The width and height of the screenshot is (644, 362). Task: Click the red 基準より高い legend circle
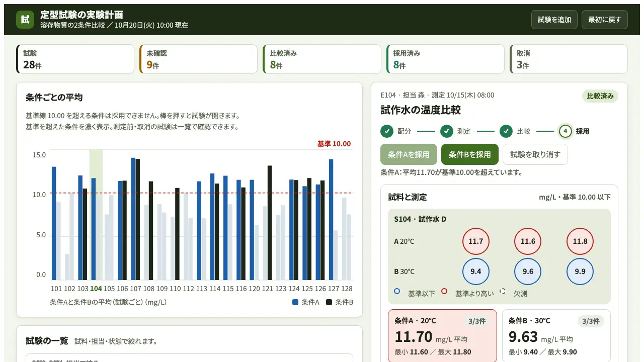point(444,291)
